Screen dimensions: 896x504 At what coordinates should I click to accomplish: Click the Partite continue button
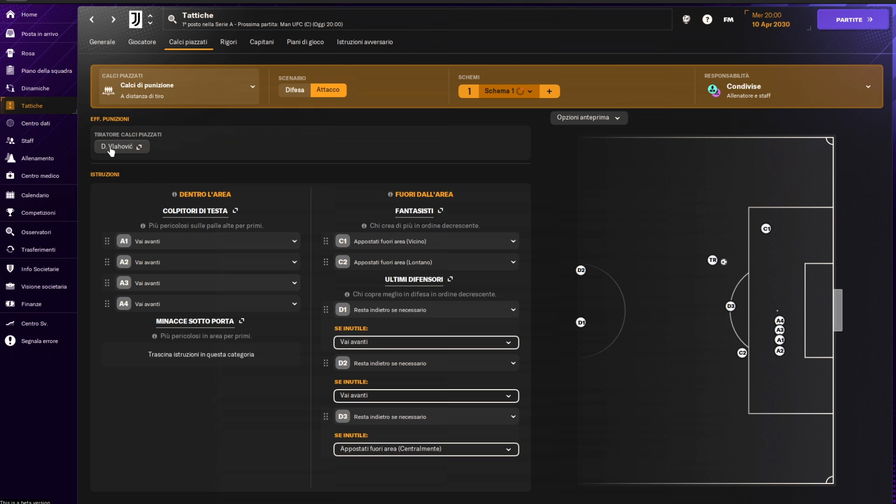click(852, 19)
